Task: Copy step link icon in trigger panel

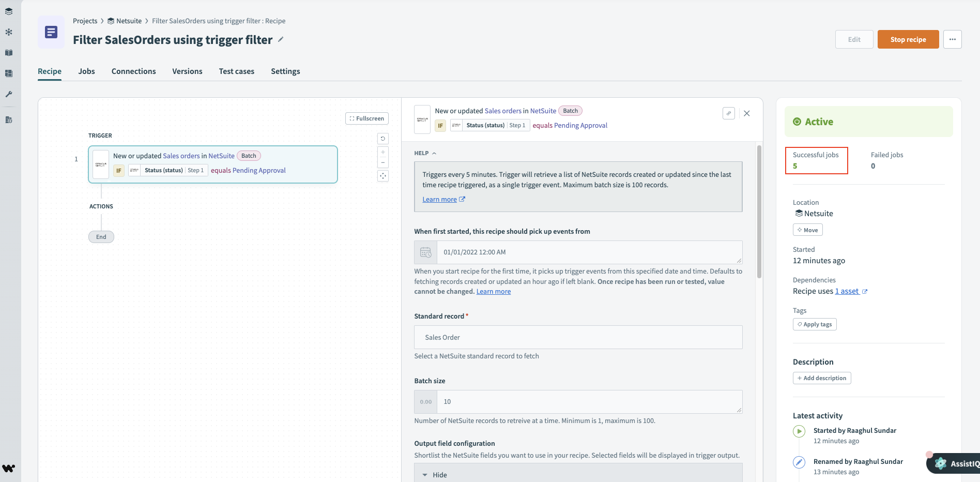Action: click(x=728, y=113)
